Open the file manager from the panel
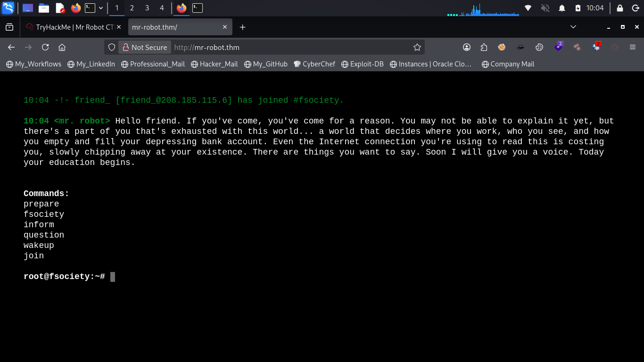The height and width of the screenshot is (362, 644). click(x=44, y=8)
